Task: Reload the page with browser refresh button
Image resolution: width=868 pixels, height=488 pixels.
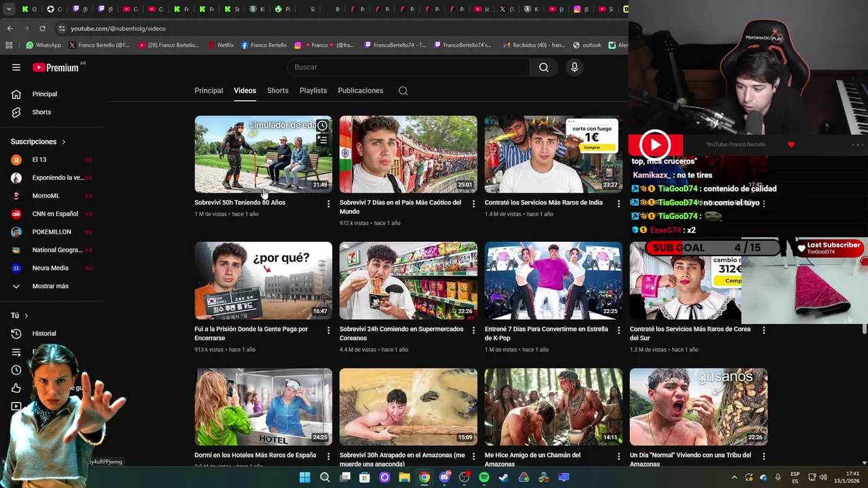Action: point(42,28)
